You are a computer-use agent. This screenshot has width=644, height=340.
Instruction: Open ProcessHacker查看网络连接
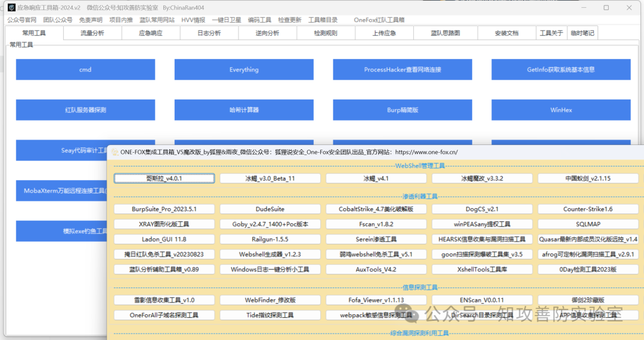click(x=402, y=69)
